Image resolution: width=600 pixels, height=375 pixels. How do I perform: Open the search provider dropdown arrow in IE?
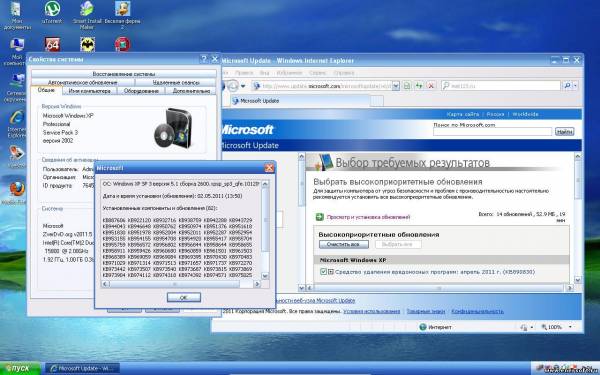576,86
